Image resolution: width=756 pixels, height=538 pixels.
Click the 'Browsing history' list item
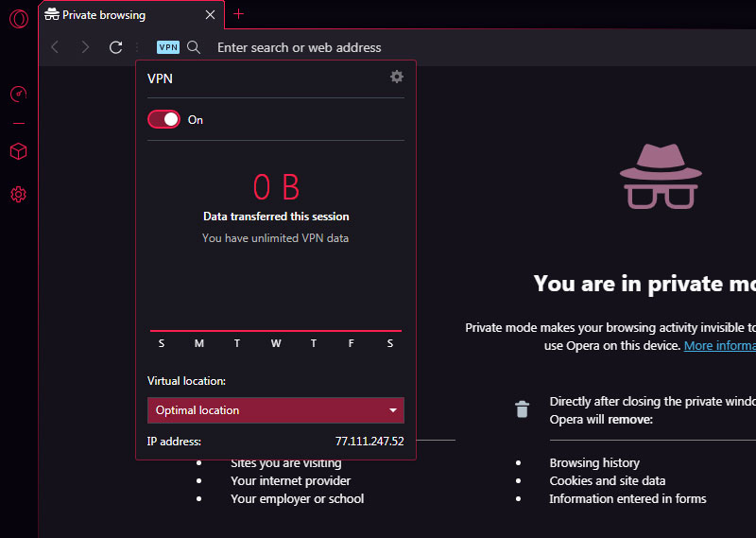pos(594,462)
